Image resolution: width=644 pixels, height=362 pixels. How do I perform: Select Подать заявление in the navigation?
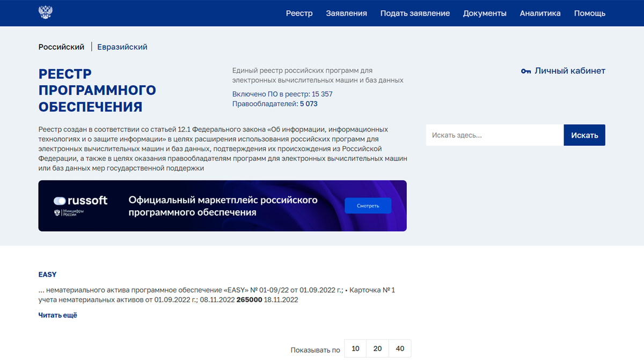coord(414,13)
